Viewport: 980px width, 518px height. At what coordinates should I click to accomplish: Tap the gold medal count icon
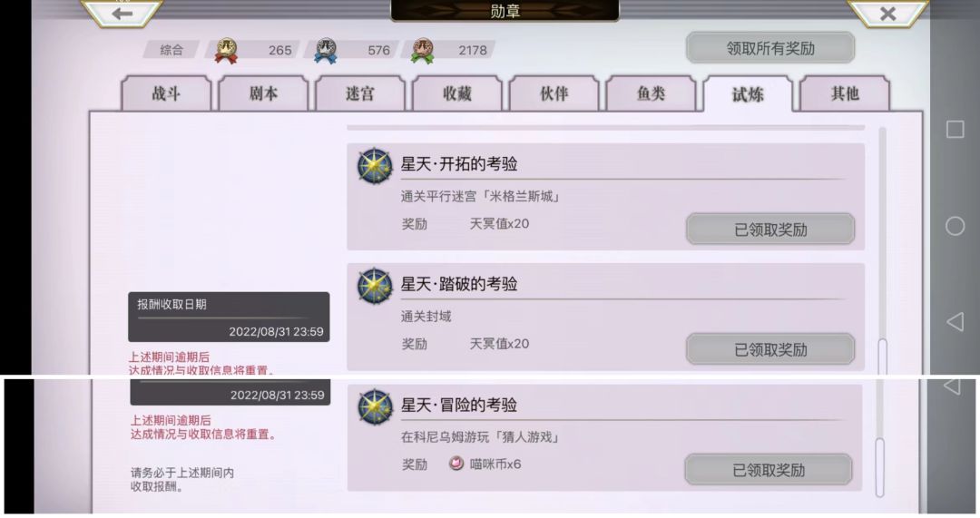pyautogui.click(x=226, y=50)
